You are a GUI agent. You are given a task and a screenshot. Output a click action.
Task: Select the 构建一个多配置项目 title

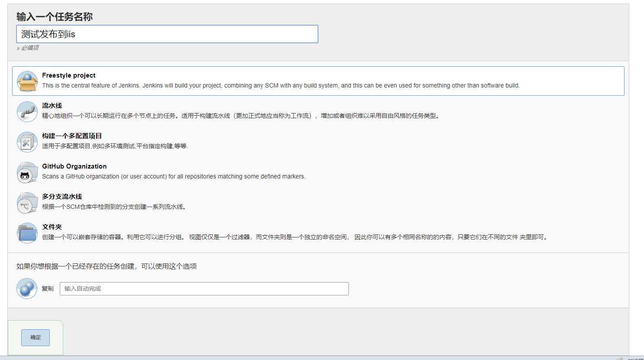coord(72,136)
